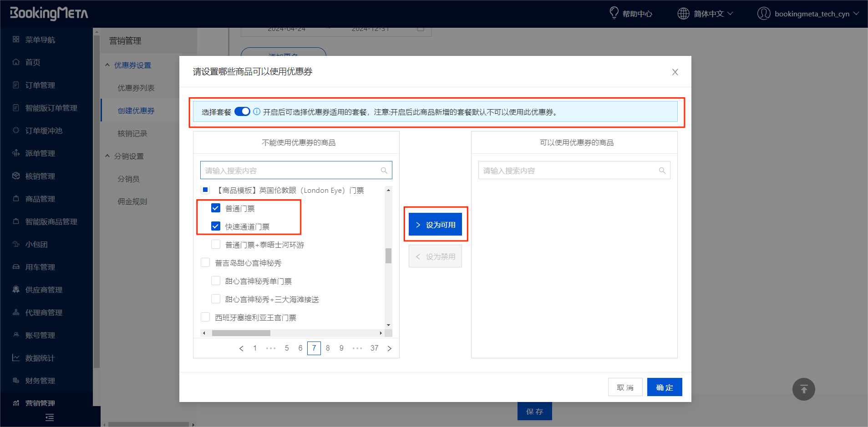Viewport: 868px width, 427px height.
Task: Click the help center lightbulb icon
Action: (x=614, y=13)
